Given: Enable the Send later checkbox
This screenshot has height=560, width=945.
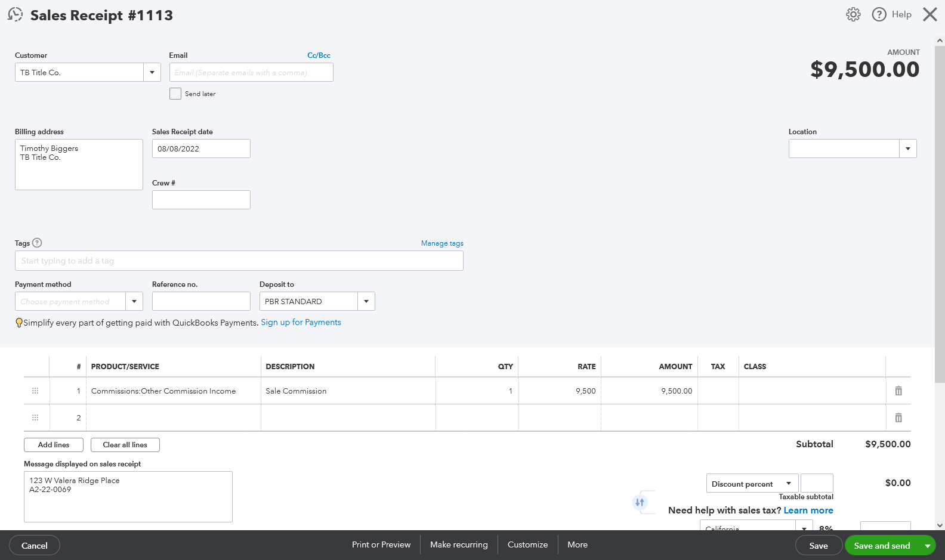Looking at the screenshot, I should tap(175, 94).
